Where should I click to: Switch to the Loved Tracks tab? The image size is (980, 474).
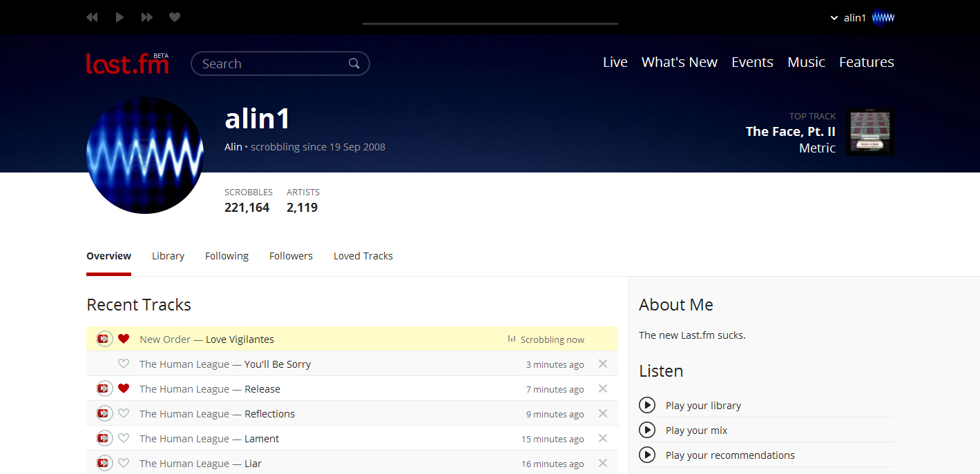point(363,255)
